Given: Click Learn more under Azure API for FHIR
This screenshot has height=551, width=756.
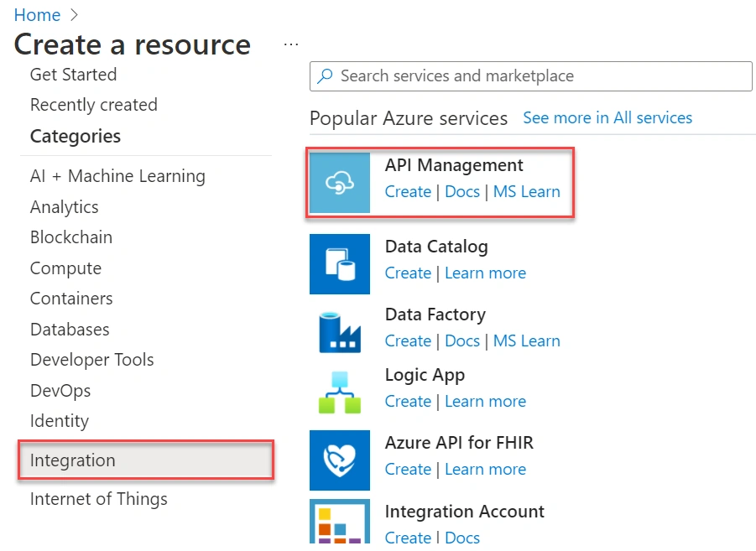Looking at the screenshot, I should point(485,470).
